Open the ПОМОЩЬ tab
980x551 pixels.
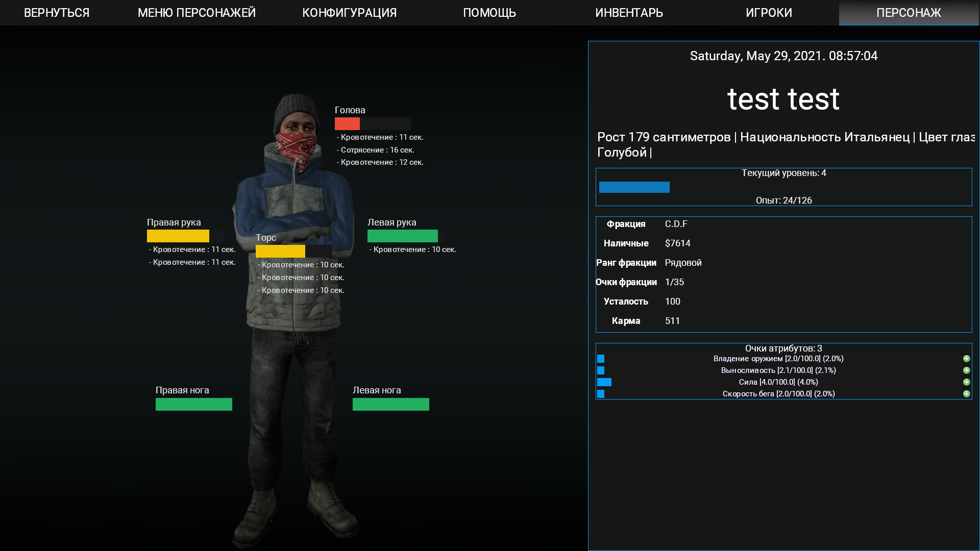(x=489, y=13)
